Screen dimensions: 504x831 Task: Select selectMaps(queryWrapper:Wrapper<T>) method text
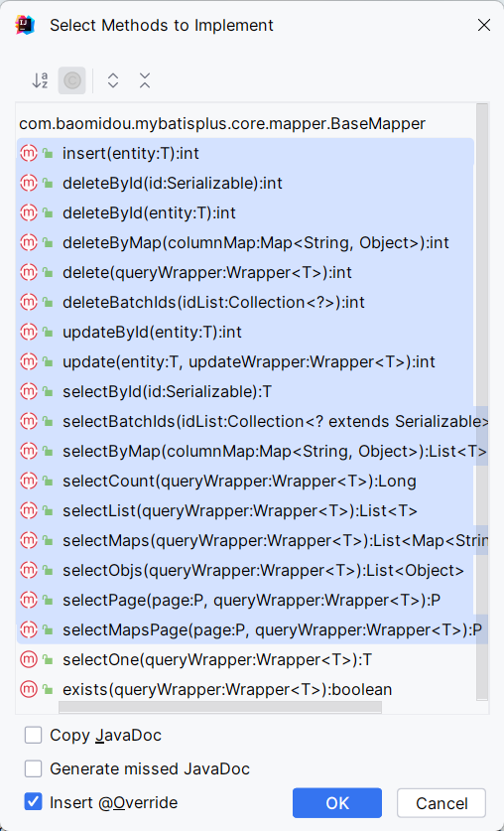tap(275, 540)
